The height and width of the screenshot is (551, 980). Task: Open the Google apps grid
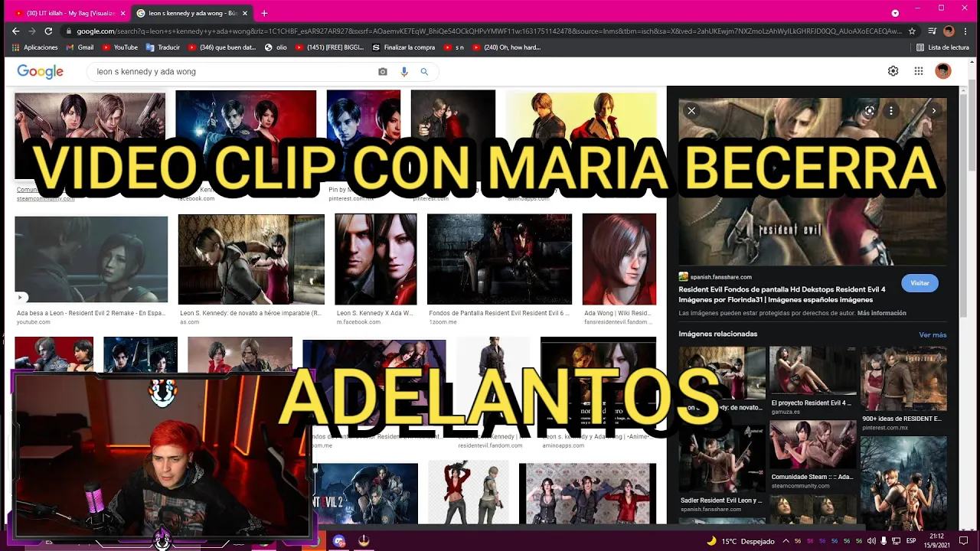point(919,71)
